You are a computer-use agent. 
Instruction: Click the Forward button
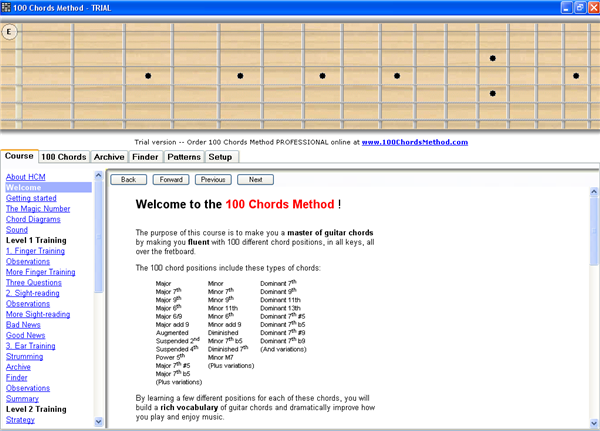(171, 180)
